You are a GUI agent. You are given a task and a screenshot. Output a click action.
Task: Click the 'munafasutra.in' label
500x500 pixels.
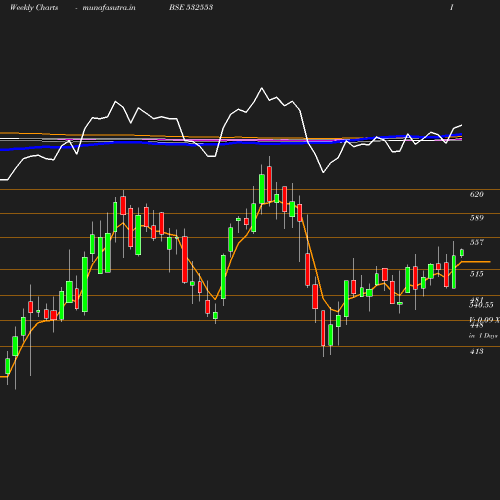[109, 8]
